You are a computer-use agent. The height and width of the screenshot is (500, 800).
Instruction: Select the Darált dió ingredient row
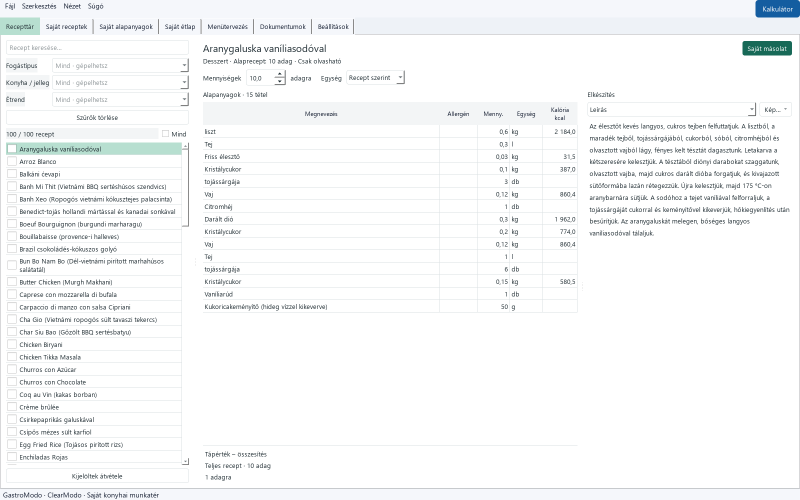[x=390, y=219]
